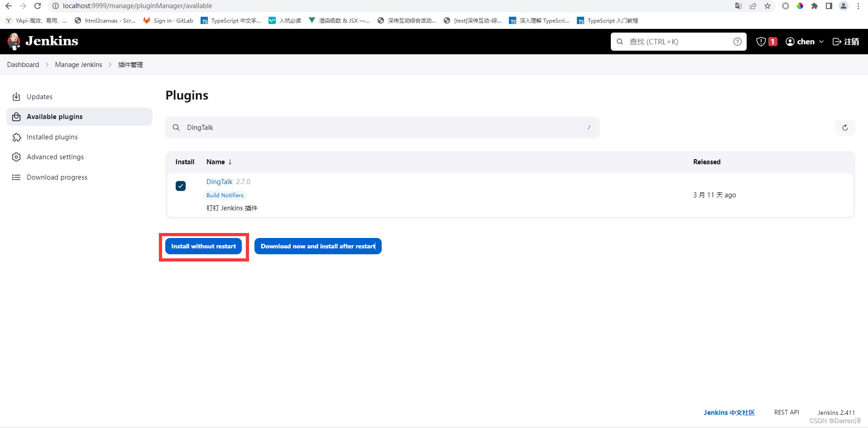Open the Sign in · GitLab bookmark

[168, 21]
